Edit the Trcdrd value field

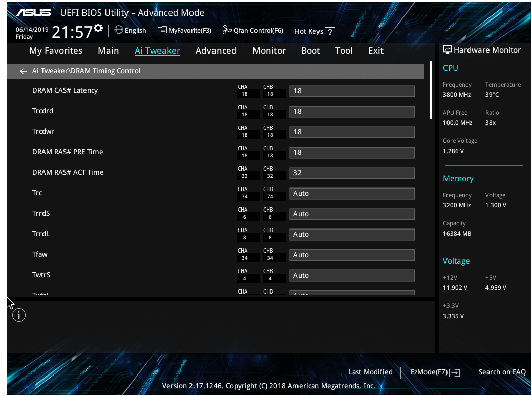click(352, 111)
